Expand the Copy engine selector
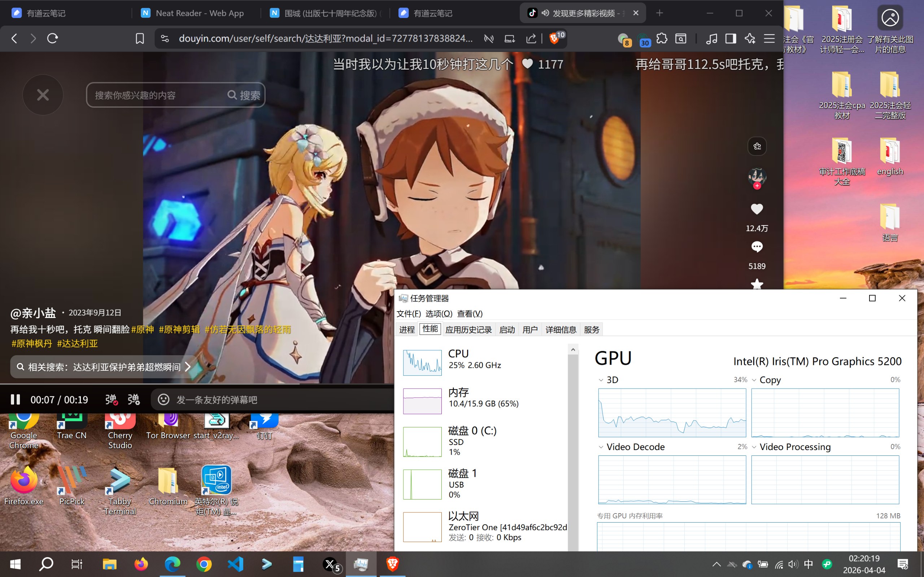This screenshot has width=924, height=577. coord(754,380)
